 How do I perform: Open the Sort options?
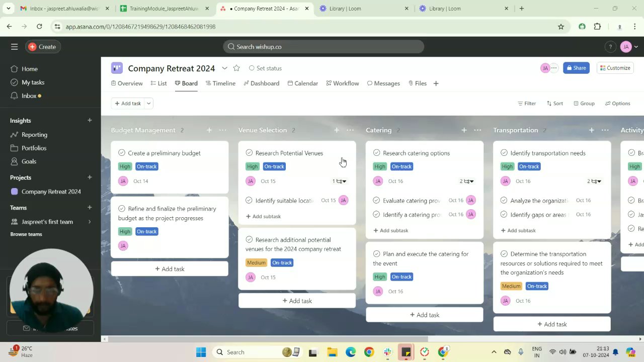pyautogui.click(x=555, y=104)
